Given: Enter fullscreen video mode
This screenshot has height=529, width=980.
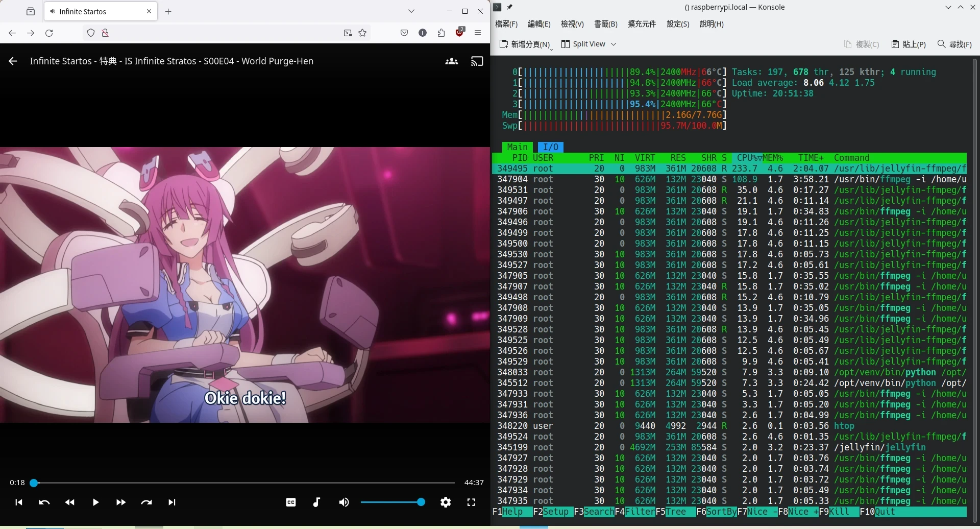Looking at the screenshot, I should tap(471, 502).
